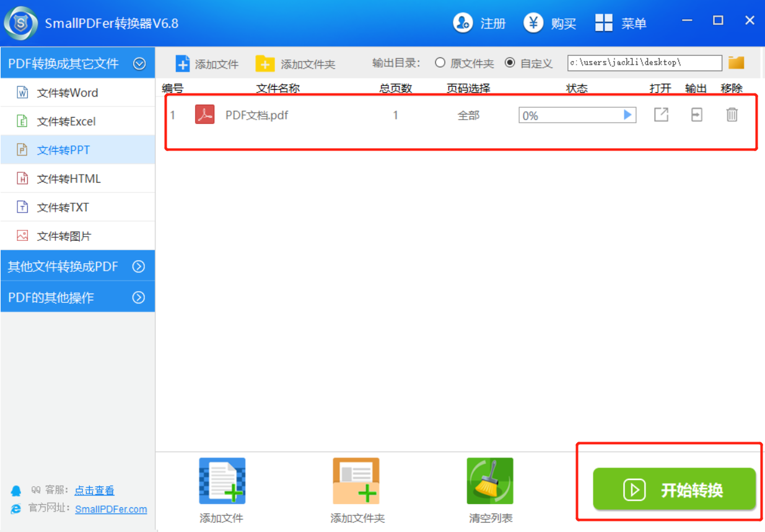Click the 添加文件 text in top toolbar
This screenshot has width=765, height=532.
click(x=217, y=64)
